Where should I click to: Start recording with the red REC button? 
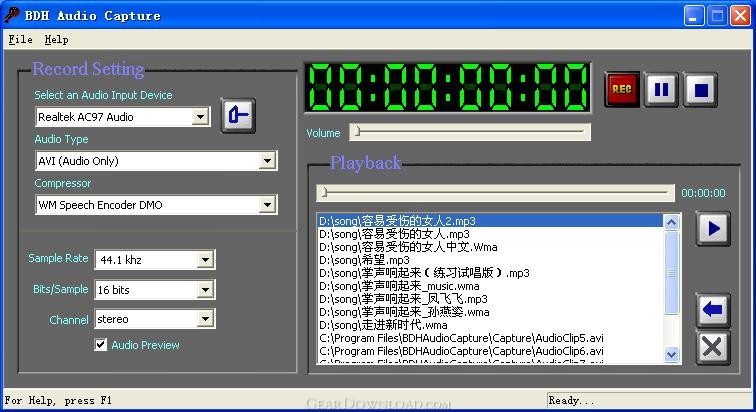point(621,89)
